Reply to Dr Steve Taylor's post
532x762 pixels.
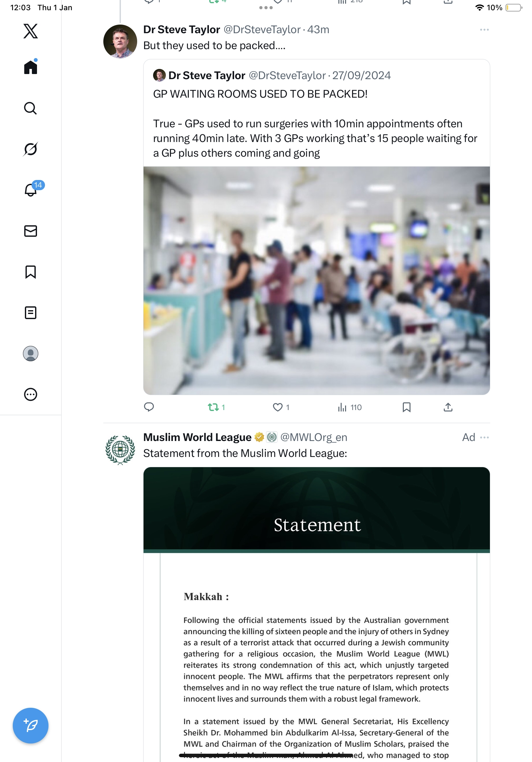point(149,407)
